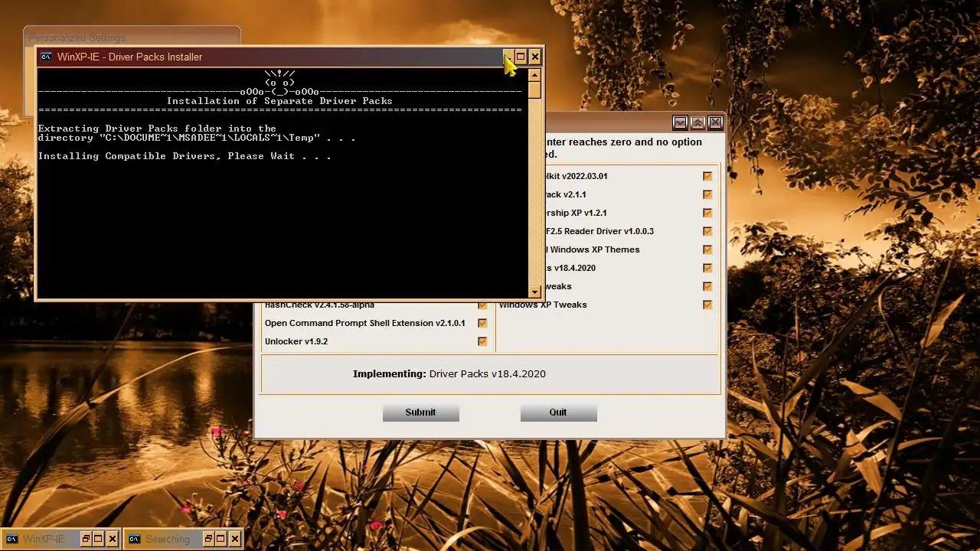Close the options dialog with its X button
Viewport: 980px width, 551px height.
coord(715,122)
